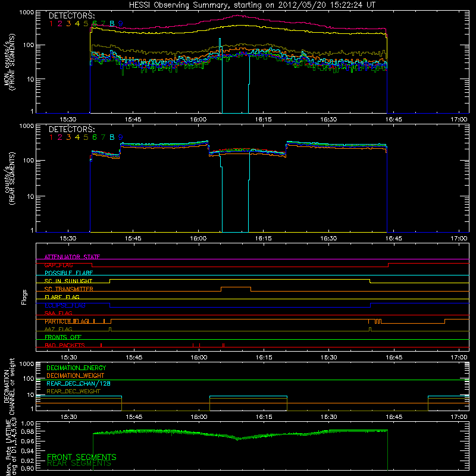Click the ECLIPSE_FLAG label
Viewport: 476px width, 476px height.
(x=65, y=305)
